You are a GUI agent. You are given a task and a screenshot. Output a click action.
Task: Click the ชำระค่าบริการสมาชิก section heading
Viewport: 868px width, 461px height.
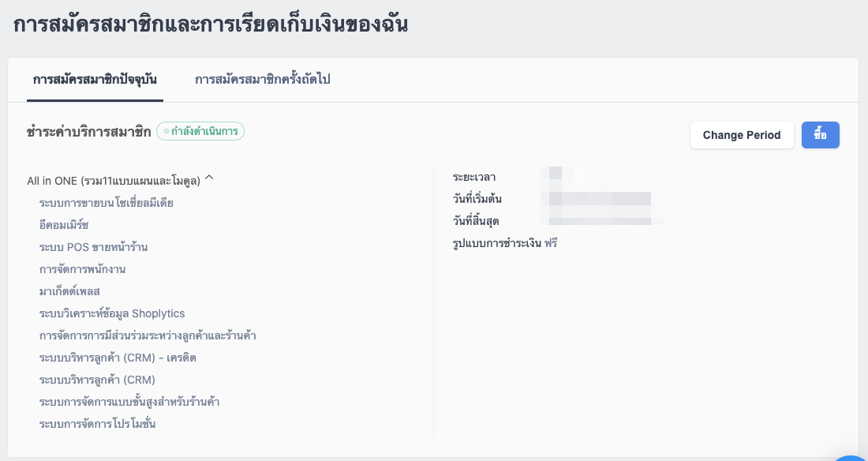(x=88, y=132)
